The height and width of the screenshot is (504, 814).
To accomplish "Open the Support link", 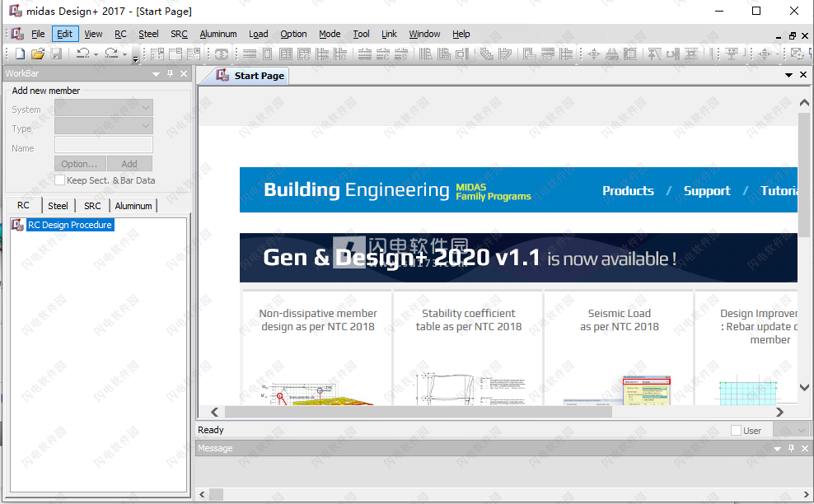I will (707, 190).
